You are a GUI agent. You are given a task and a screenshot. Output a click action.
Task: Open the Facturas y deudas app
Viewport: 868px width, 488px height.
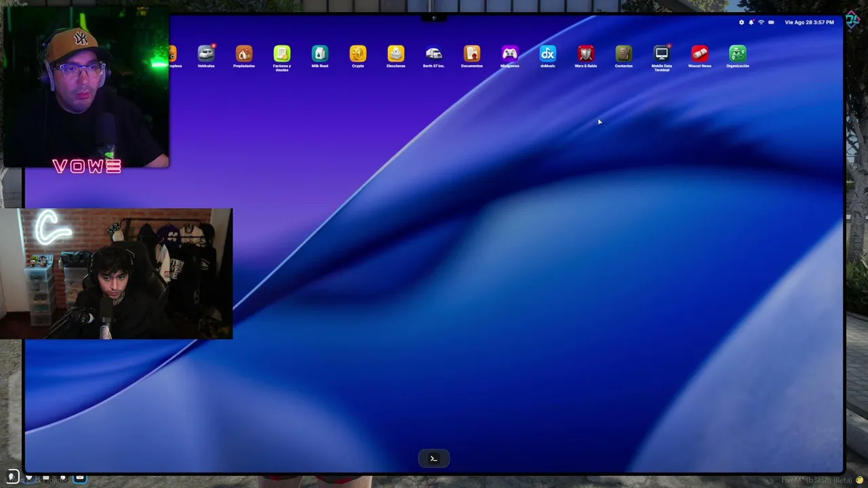pos(282,53)
